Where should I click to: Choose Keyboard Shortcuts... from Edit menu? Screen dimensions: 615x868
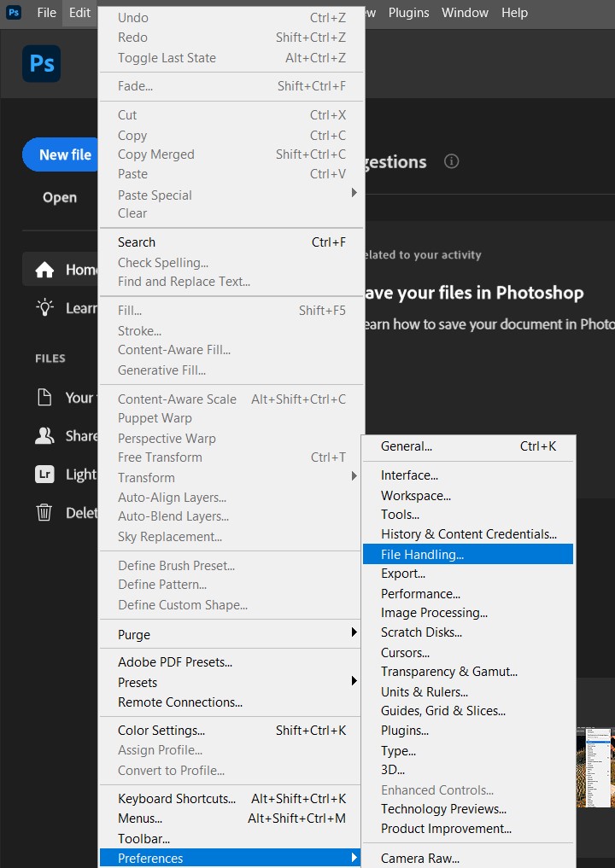(177, 799)
